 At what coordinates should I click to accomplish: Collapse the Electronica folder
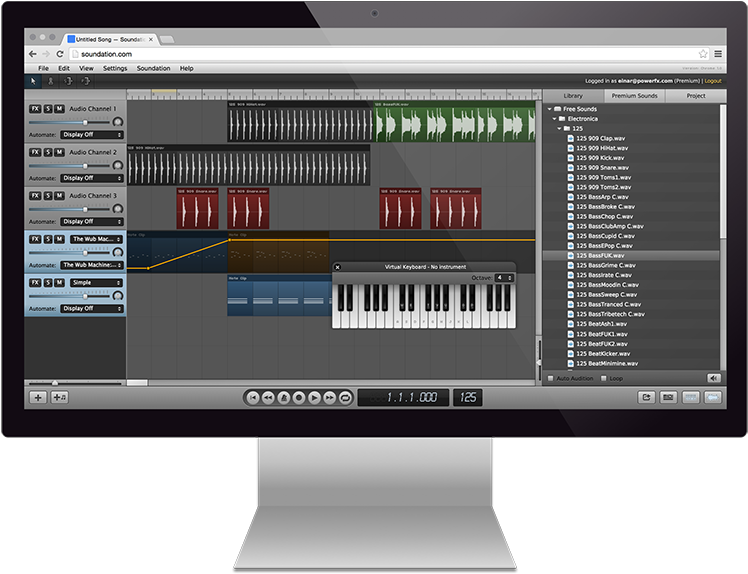click(x=554, y=119)
